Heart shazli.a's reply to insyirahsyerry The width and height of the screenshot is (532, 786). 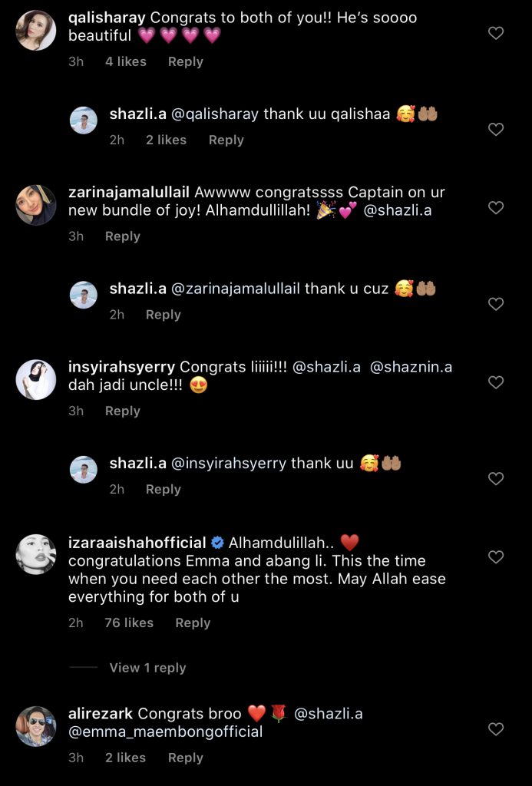(496, 479)
